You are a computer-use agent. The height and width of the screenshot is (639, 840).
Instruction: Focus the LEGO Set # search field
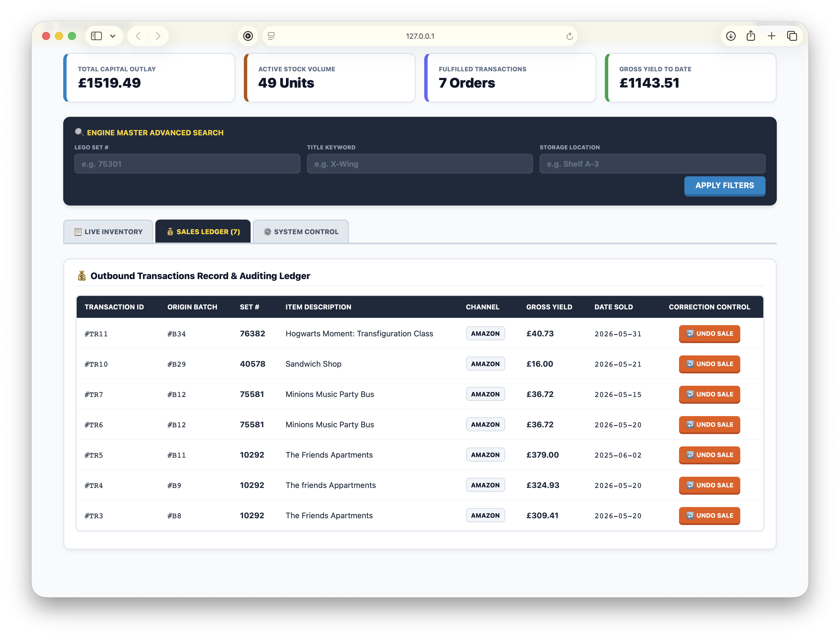click(187, 164)
